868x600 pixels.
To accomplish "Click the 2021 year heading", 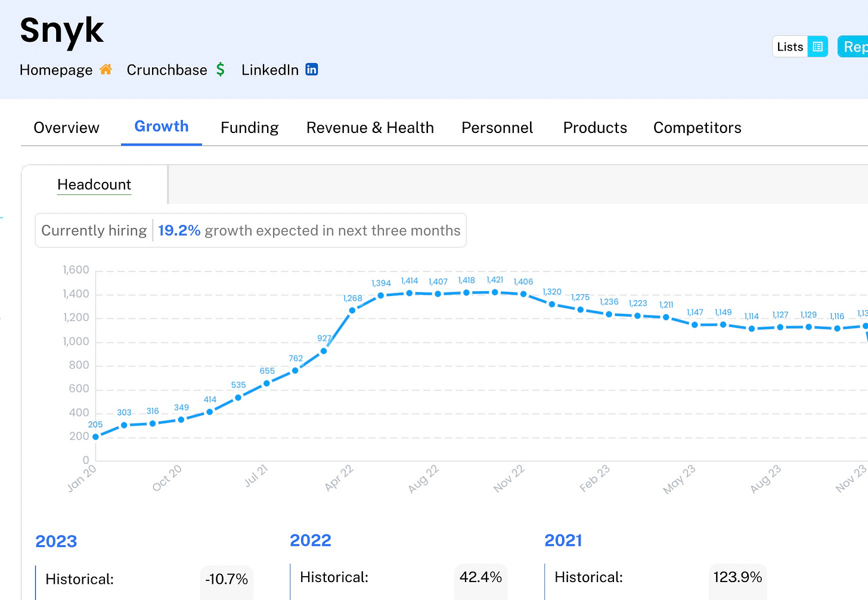I will point(563,540).
